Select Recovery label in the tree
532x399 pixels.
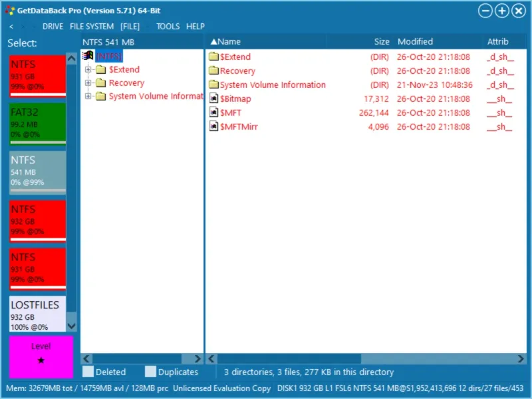coord(126,82)
